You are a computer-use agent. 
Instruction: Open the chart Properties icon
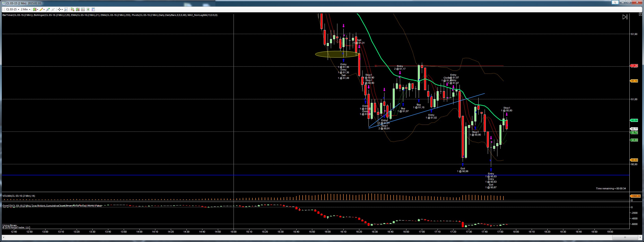coord(93,9)
